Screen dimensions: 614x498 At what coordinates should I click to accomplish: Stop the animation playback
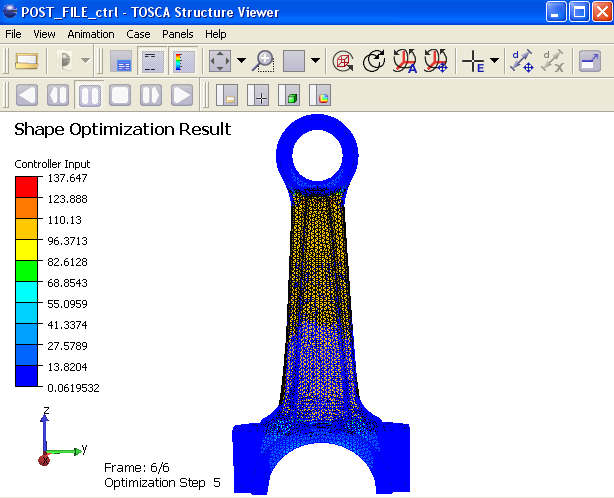120,96
